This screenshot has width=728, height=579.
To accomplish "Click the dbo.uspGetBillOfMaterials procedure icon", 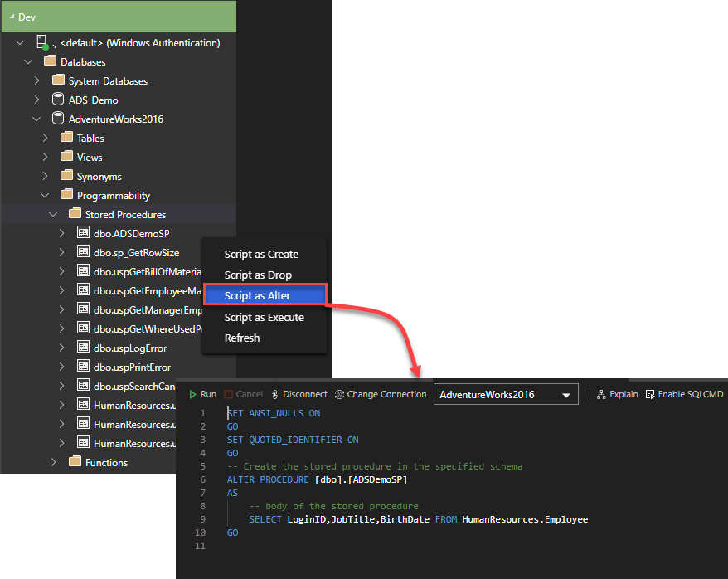I will [x=83, y=270].
